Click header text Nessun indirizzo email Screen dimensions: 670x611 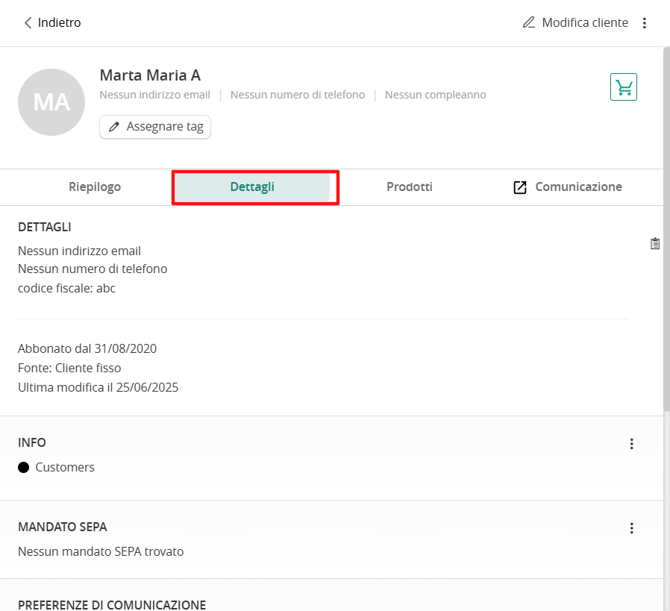(155, 95)
